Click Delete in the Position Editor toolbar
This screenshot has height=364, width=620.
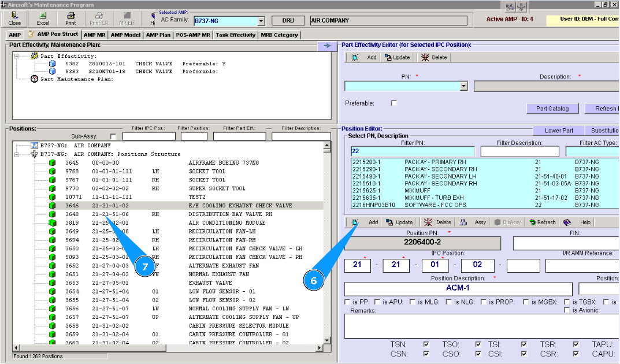437,222
